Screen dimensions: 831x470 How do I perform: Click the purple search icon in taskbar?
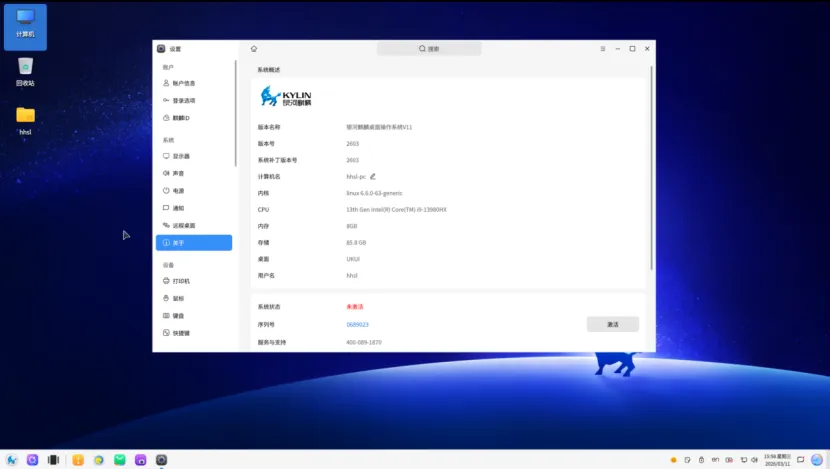(x=32, y=460)
